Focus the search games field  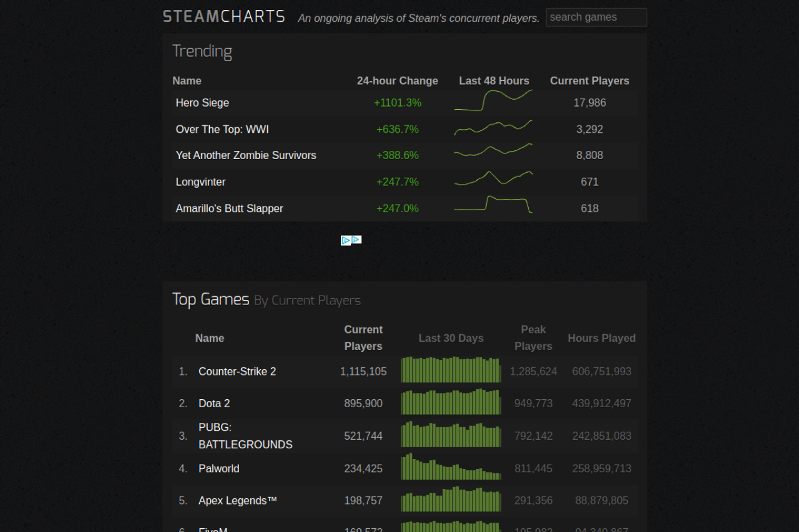point(596,17)
